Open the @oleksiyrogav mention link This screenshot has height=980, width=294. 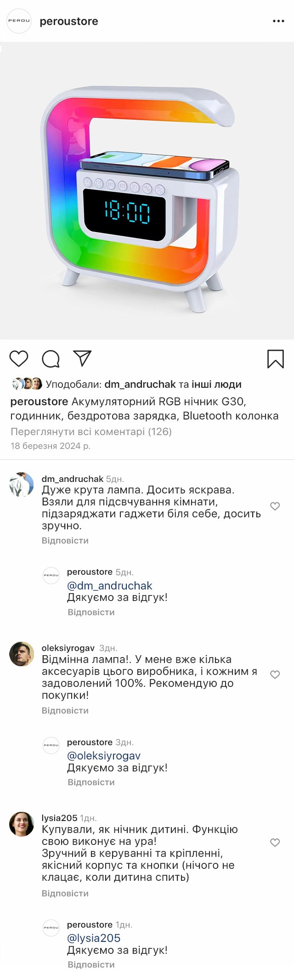tap(104, 755)
